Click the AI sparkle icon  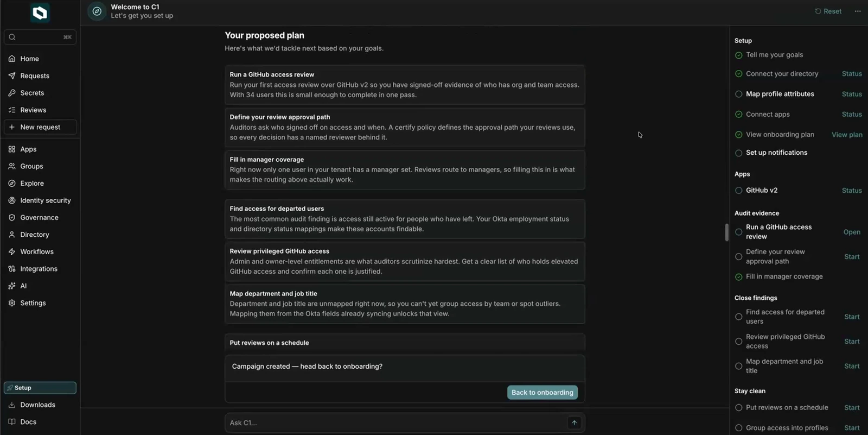tap(12, 286)
